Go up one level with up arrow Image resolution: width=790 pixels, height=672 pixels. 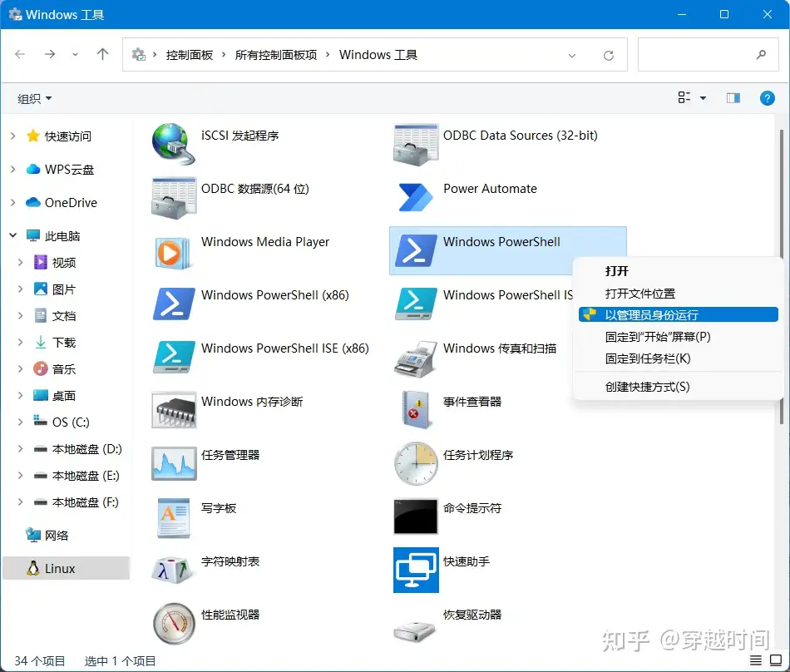(x=103, y=54)
